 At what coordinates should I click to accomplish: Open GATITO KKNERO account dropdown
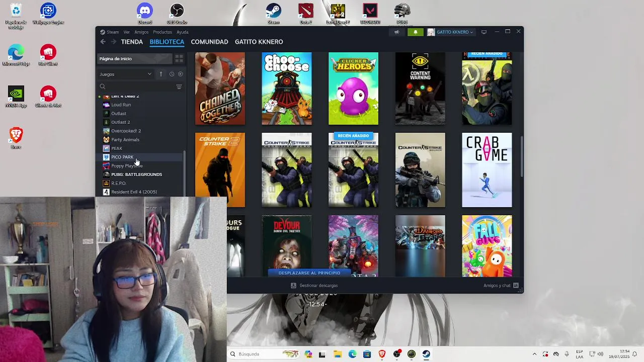coord(450,32)
